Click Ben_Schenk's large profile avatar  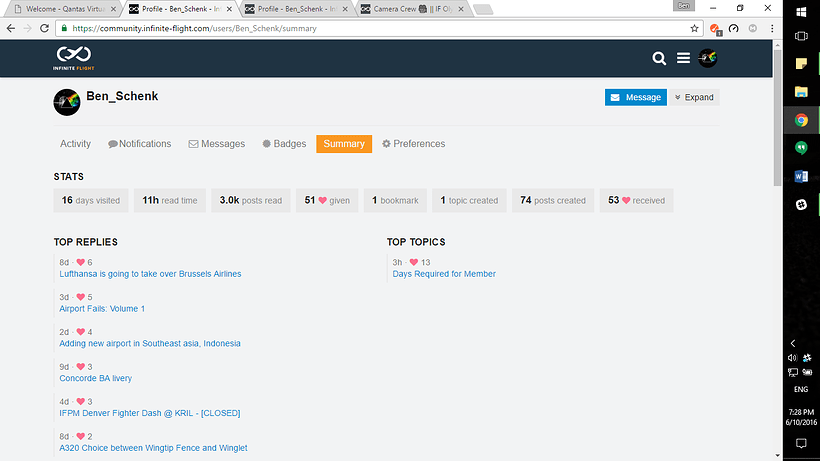pos(67,102)
